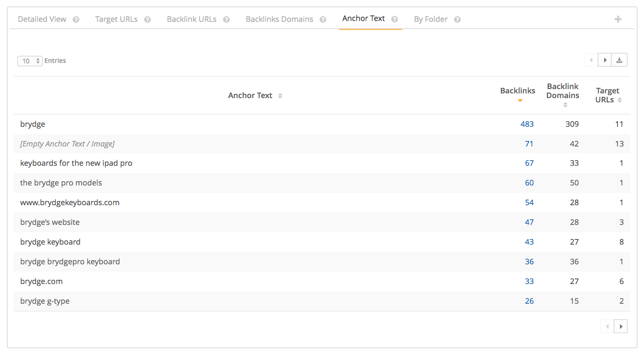The height and width of the screenshot is (353, 644).
Task: Click the Target URLs column header
Action: [607, 95]
